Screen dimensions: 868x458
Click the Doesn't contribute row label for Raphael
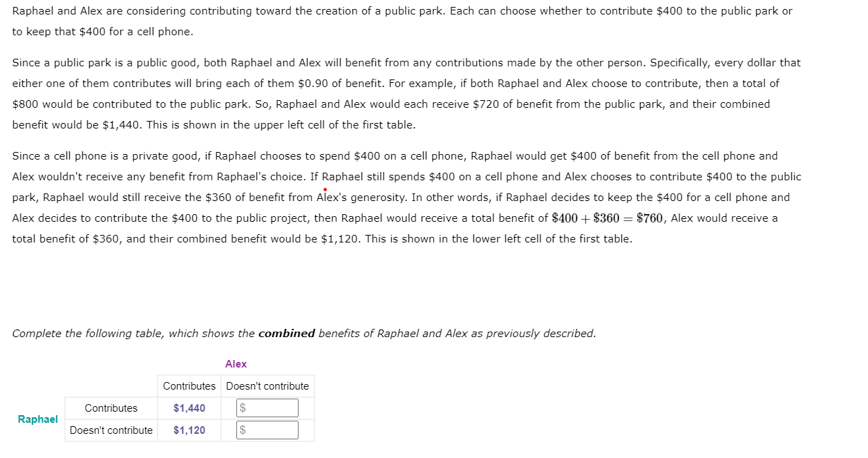(x=111, y=430)
